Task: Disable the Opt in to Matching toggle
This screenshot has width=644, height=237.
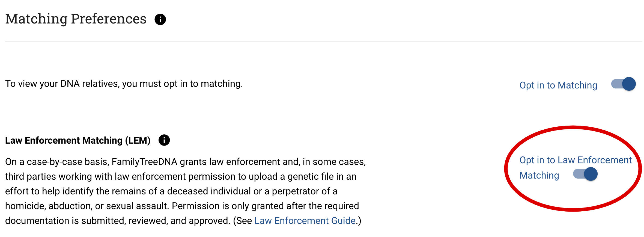Action: tap(624, 84)
